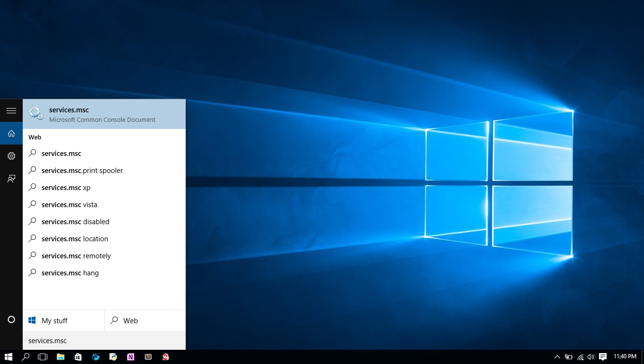
Task: Switch to My stuff filter
Action: coord(63,321)
